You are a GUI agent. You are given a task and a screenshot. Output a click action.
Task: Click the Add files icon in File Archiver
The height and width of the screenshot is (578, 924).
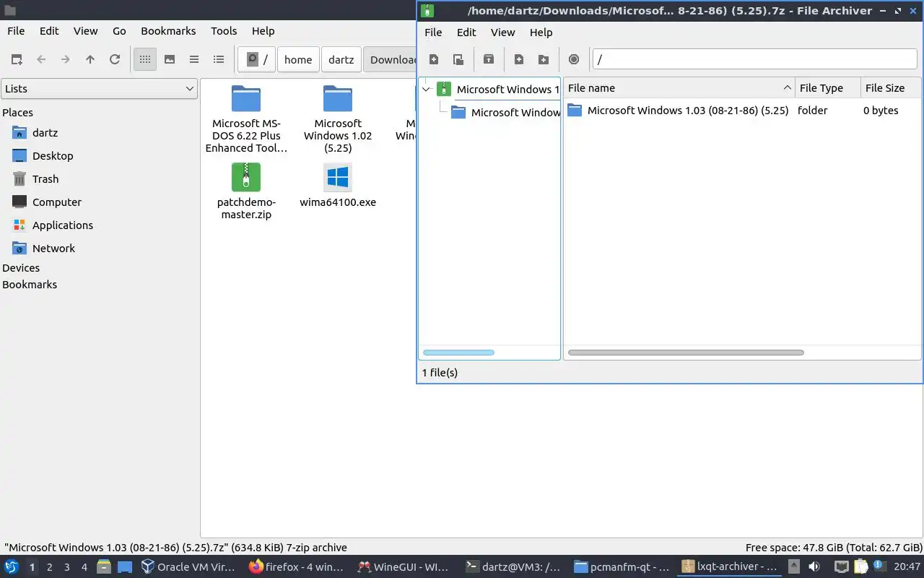(x=519, y=59)
